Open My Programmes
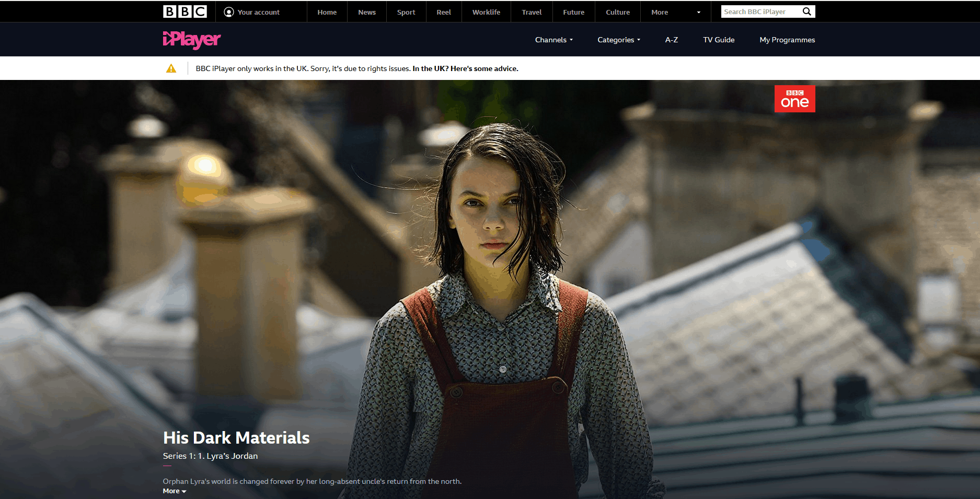Viewport: 980px width, 499px height. point(787,40)
